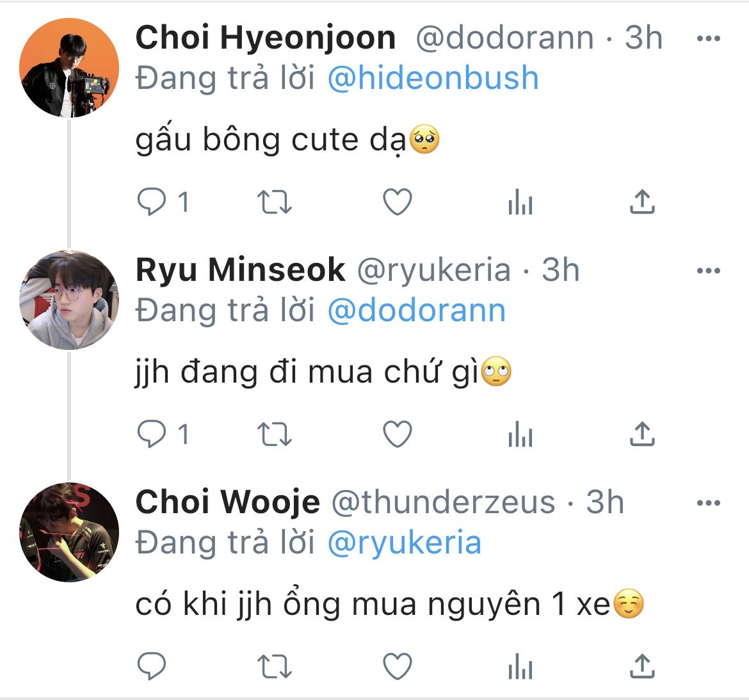Open more options on Ryu Minseok's tweet
Screen dimensions: 749x700
708,271
